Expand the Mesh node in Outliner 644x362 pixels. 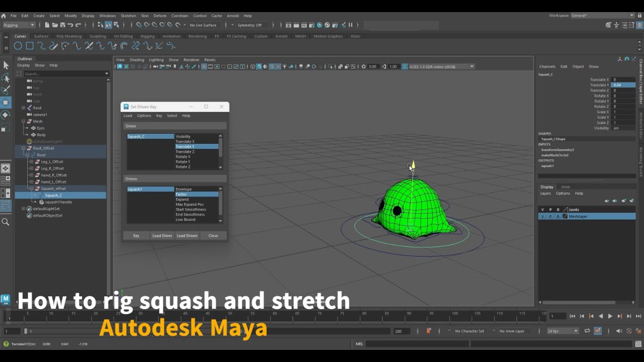(x=23, y=121)
